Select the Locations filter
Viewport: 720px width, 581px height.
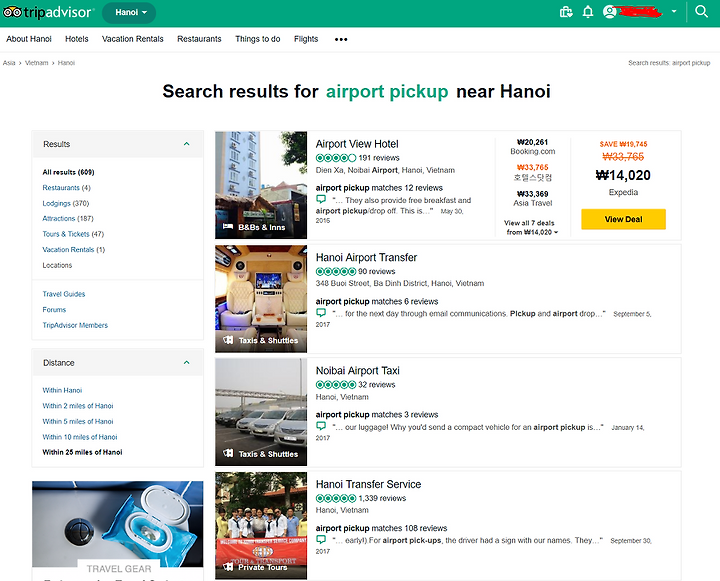pyautogui.click(x=57, y=265)
